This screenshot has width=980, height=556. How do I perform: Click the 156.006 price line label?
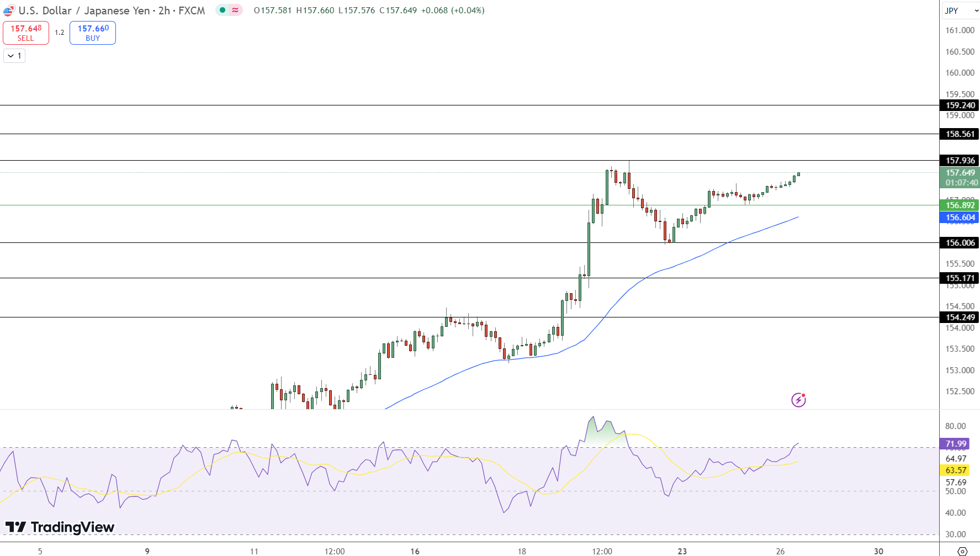tap(960, 242)
